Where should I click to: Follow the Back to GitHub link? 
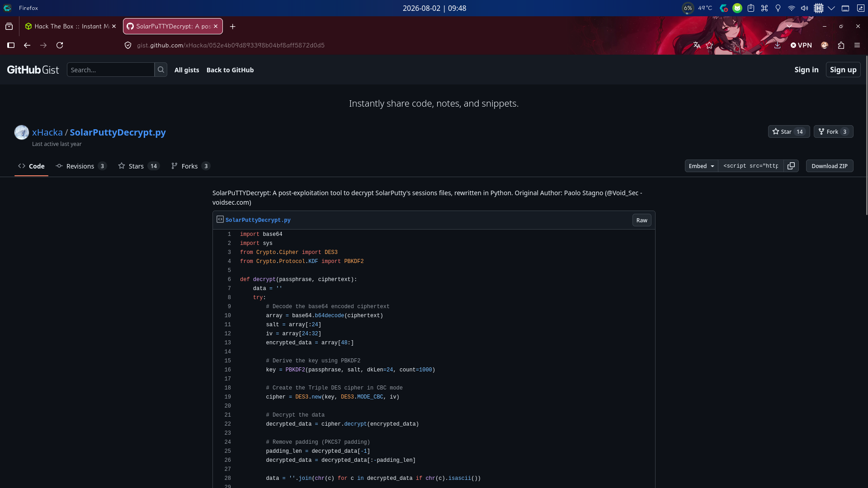tap(230, 70)
